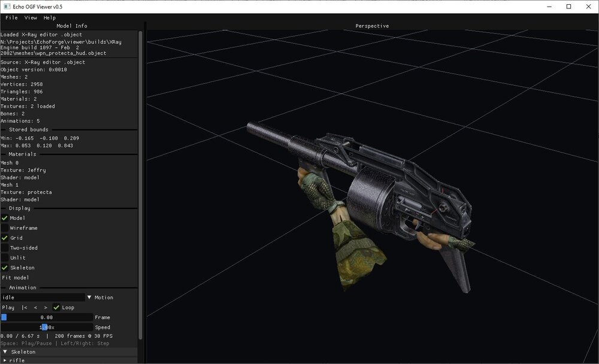599x364 pixels.
Task: Toggle the Skeleton display checkbox
Action: pos(5,268)
